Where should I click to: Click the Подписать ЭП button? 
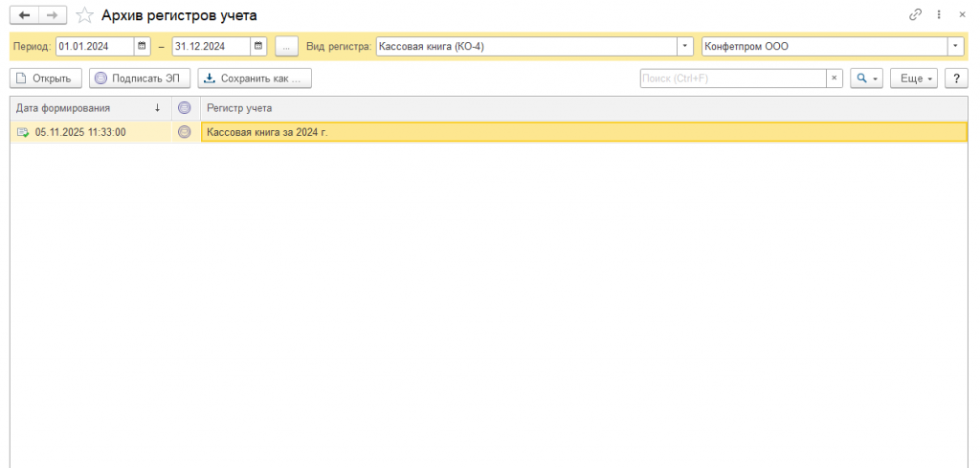(140, 78)
